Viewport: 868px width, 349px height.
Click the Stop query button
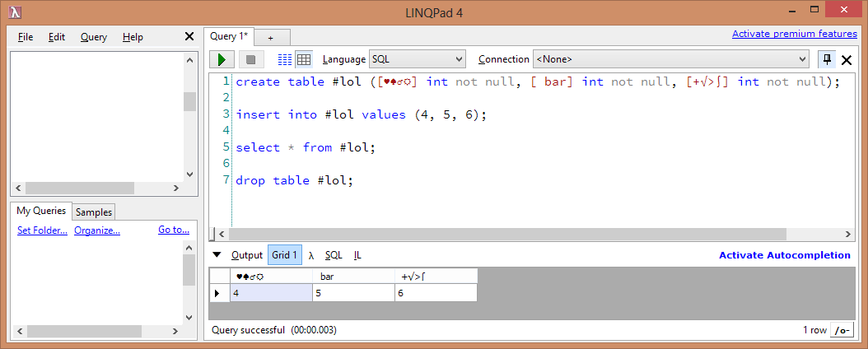click(251, 59)
